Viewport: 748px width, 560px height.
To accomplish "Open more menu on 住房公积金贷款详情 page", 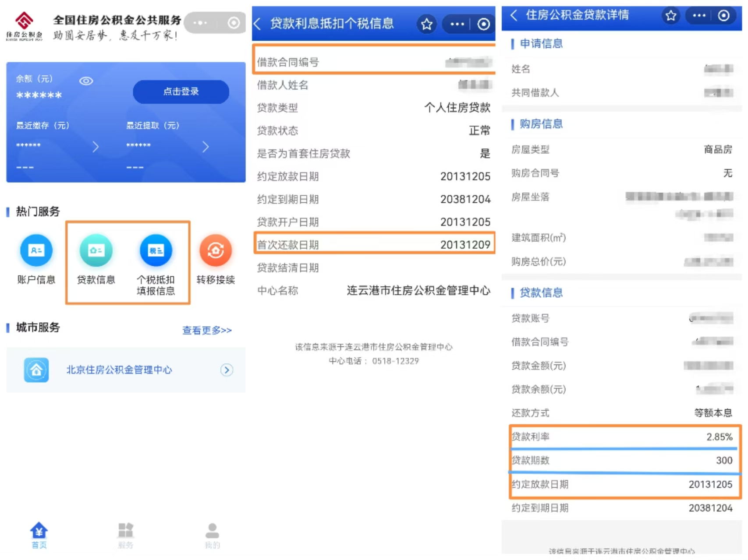I will pos(699,16).
